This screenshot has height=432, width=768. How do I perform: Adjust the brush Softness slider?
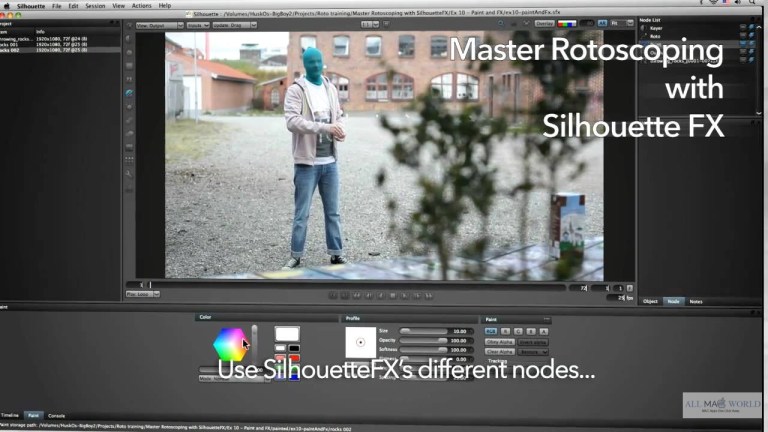click(423, 350)
